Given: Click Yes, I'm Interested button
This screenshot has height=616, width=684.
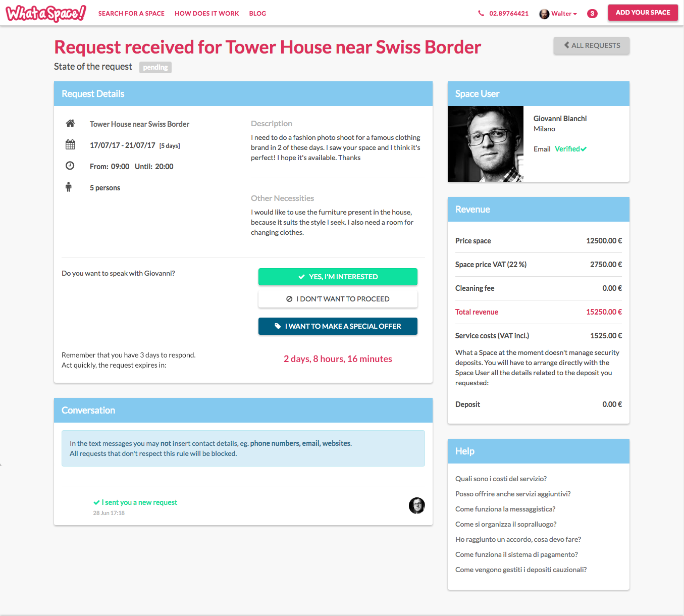Looking at the screenshot, I should tap(338, 277).
